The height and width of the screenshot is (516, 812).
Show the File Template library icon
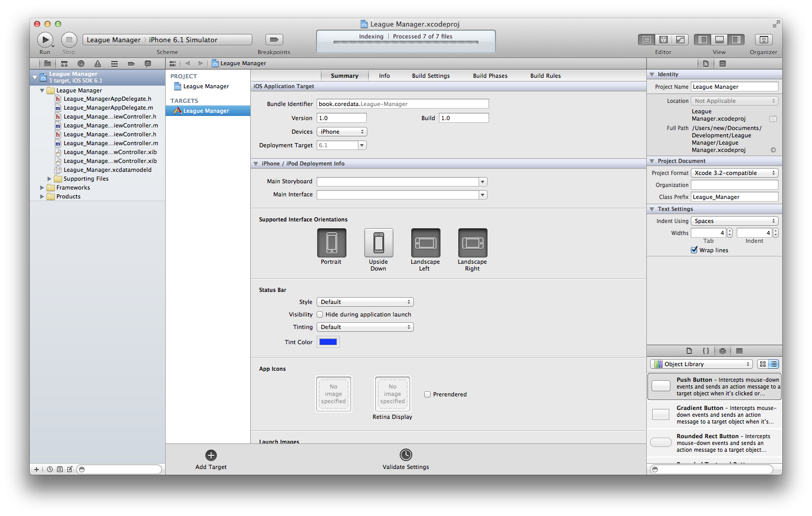[x=689, y=351]
